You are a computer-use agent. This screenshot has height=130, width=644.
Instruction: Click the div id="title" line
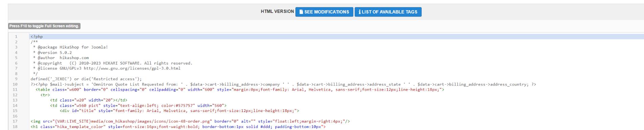pos(179,111)
